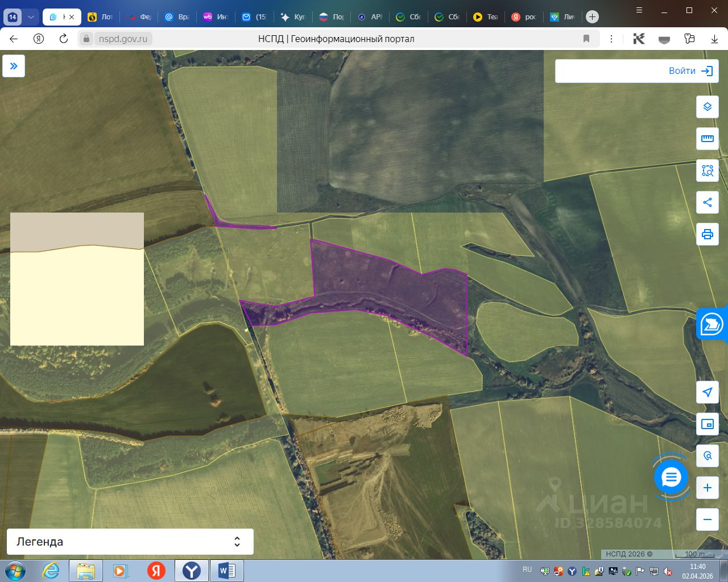Open the page options three-dot menu
This screenshot has width=728, height=582.
pyautogui.click(x=611, y=39)
